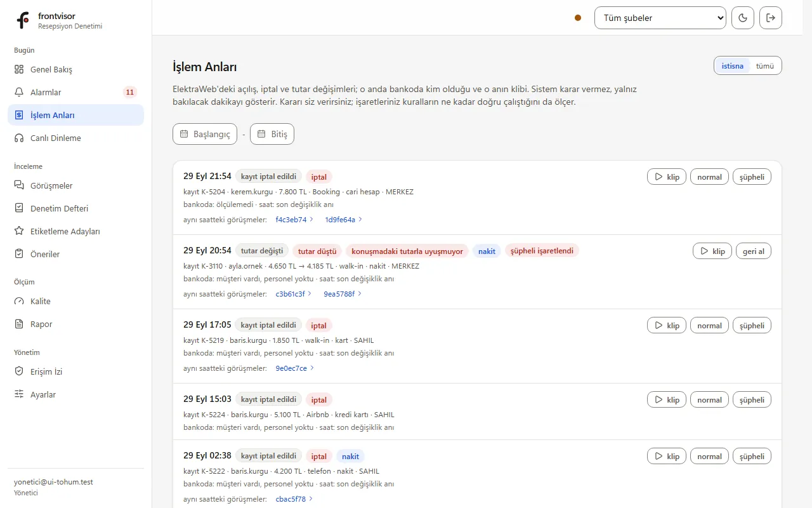Click the Rapor document icon
This screenshot has height=508, width=812.
19,324
